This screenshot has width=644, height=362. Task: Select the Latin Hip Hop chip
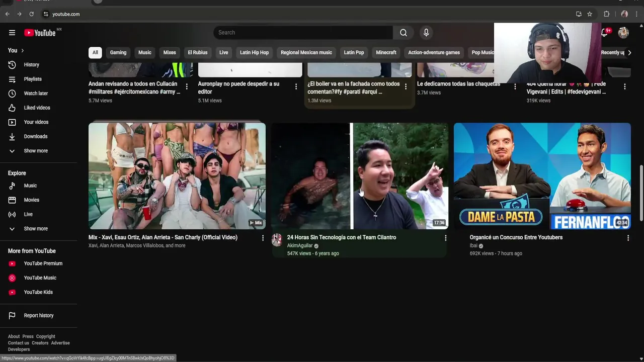[x=254, y=52]
